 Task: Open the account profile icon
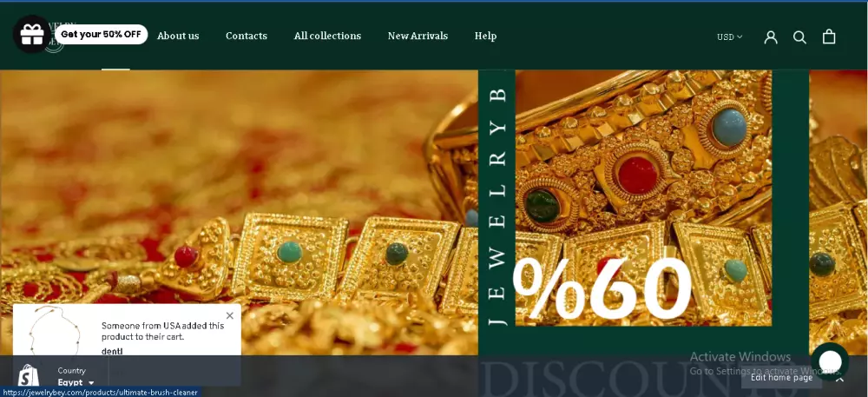click(x=771, y=37)
